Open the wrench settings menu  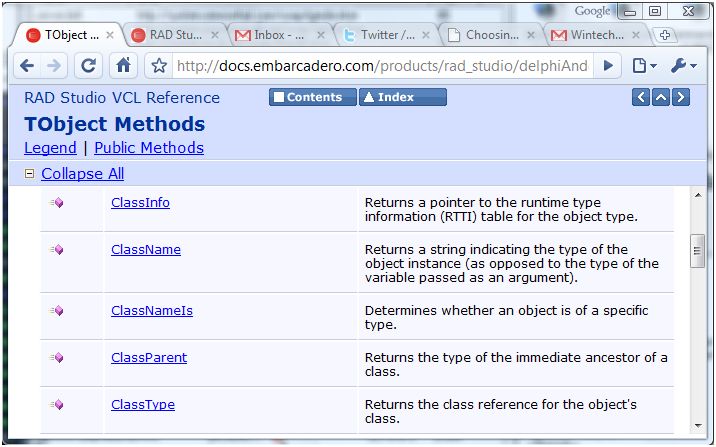[683, 66]
